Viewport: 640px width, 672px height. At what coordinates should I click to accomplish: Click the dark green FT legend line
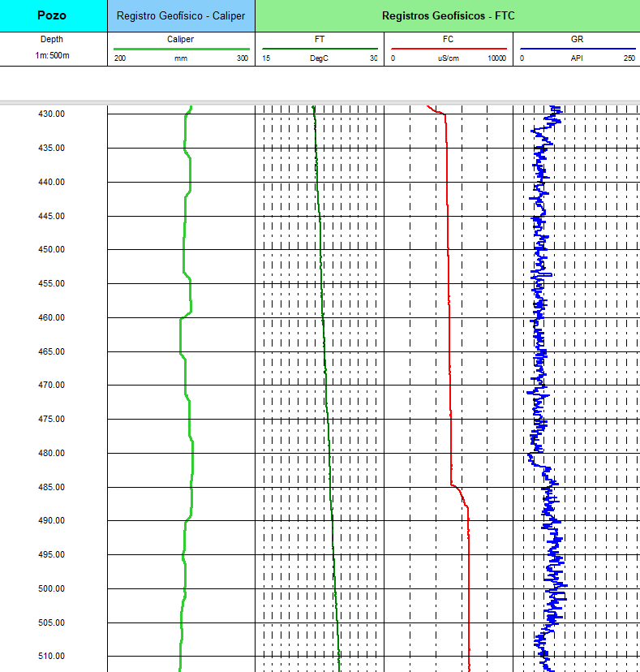[x=320, y=49]
